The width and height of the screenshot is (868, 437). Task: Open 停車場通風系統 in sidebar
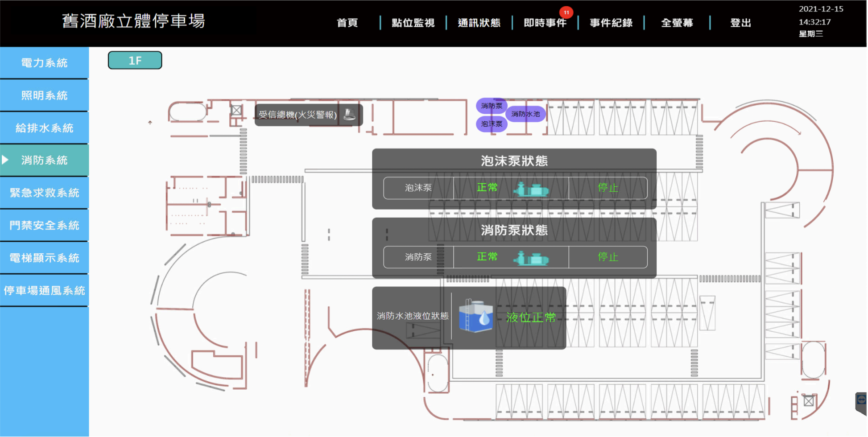point(44,290)
